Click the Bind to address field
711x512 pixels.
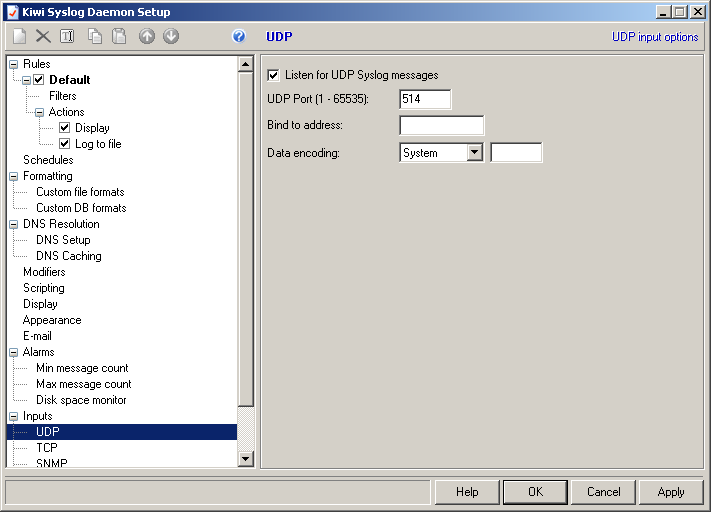(442, 126)
